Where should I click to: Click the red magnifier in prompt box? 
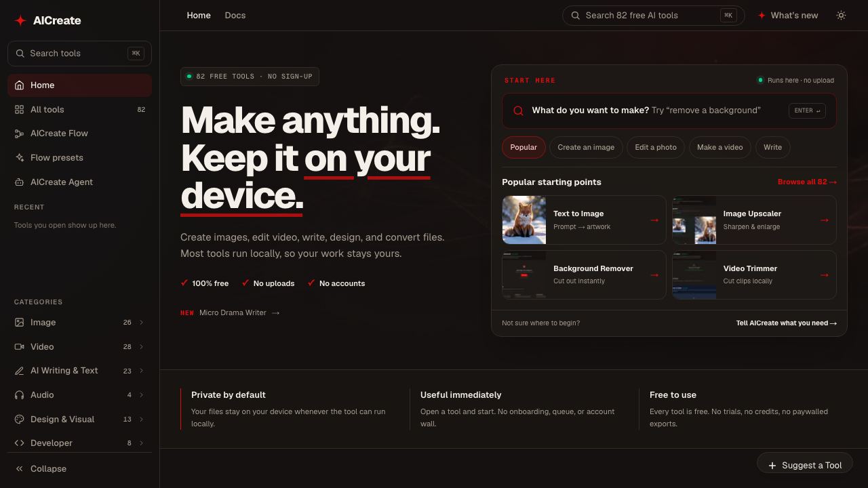pyautogui.click(x=518, y=110)
